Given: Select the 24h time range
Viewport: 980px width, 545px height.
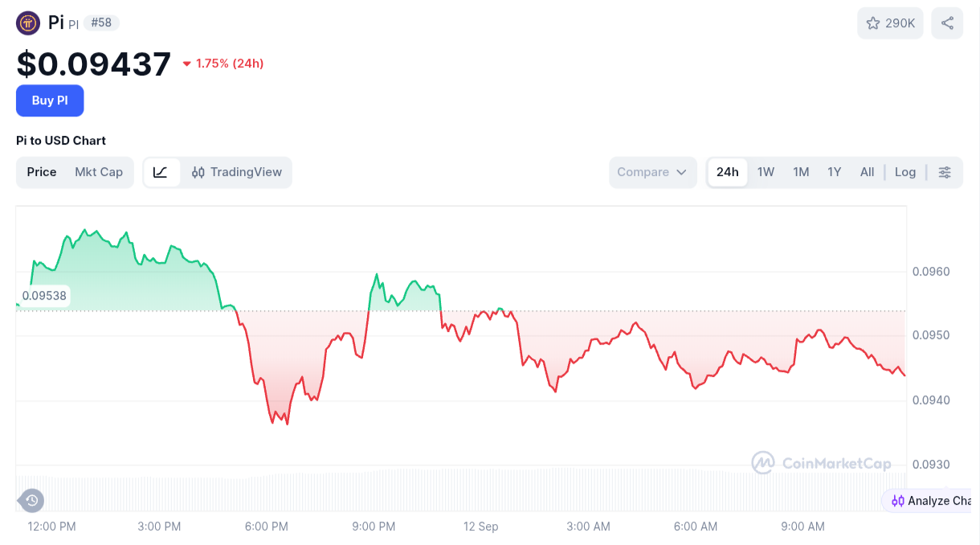Looking at the screenshot, I should pos(728,172).
